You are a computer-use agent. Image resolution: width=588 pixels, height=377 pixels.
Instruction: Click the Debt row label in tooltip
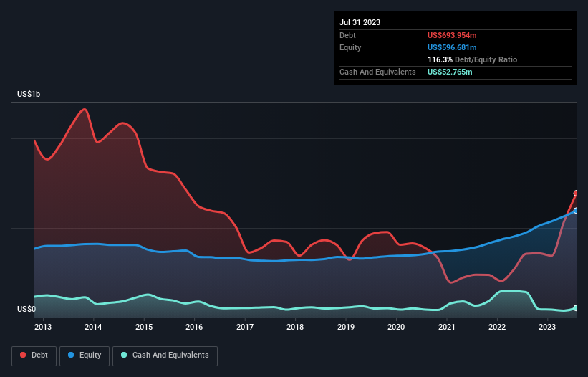point(347,35)
